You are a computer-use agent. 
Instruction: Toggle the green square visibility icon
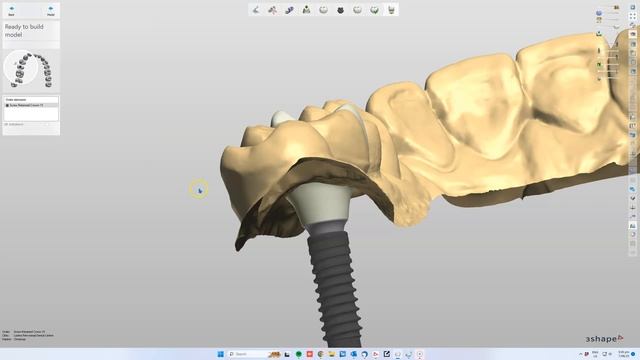(x=599, y=64)
